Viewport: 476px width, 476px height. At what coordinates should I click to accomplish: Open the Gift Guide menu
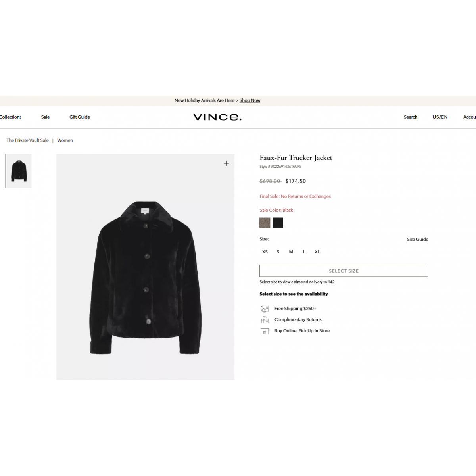coord(80,117)
